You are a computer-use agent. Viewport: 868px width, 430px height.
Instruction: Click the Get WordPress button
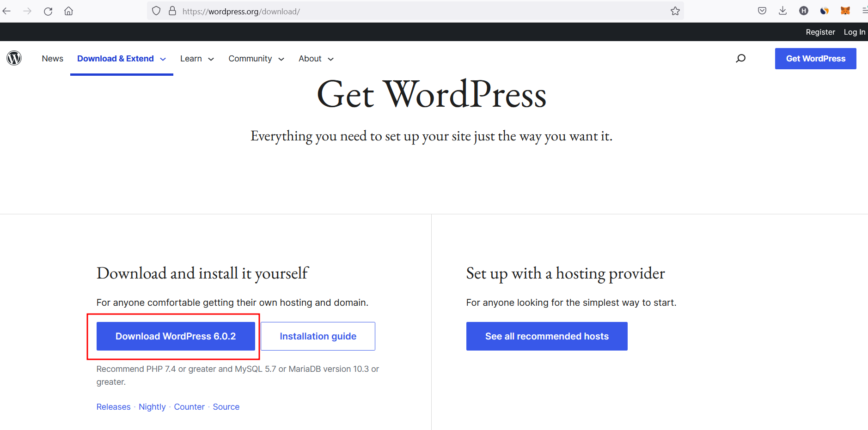[x=816, y=59]
